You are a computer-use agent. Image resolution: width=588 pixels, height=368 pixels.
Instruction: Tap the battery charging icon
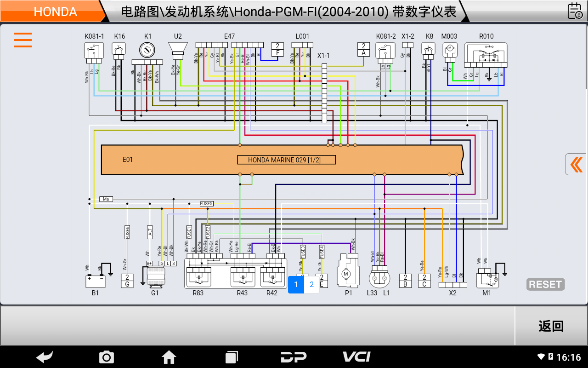tap(551, 357)
